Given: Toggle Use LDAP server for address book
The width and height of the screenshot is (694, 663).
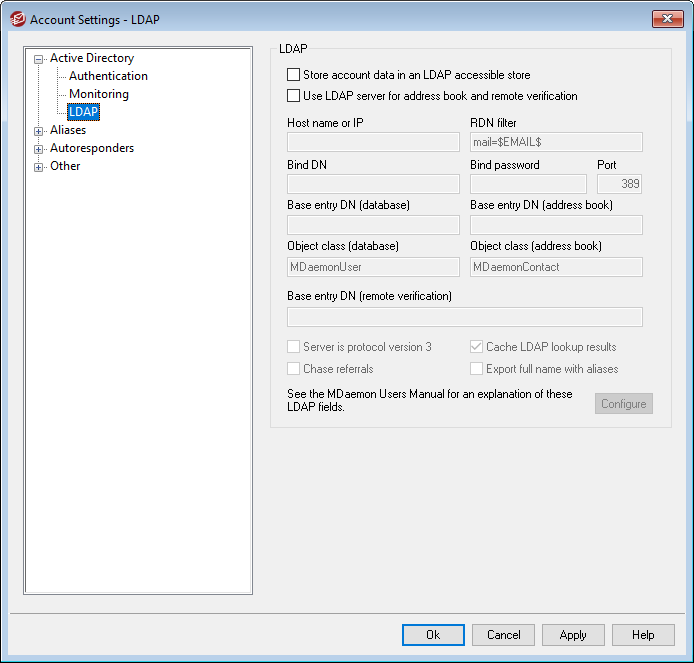Looking at the screenshot, I should pyautogui.click(x=294, y=97).
